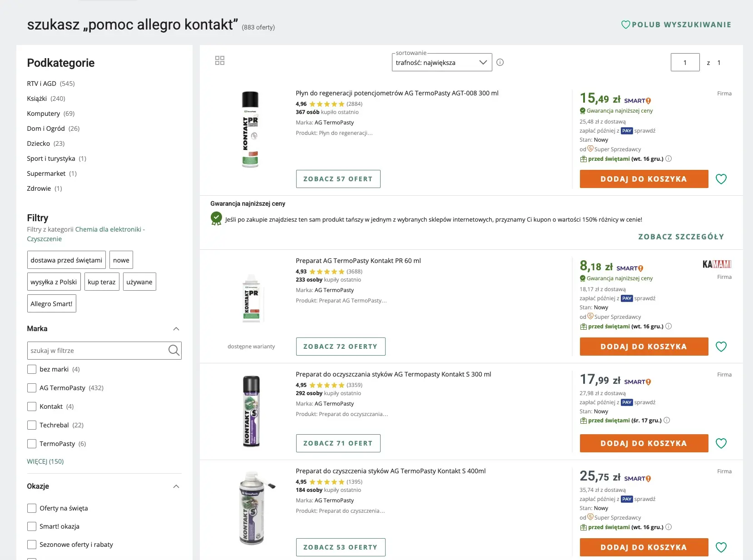Screen dimensions: 753x560
Task: Collapse the Marka filter section
Action: pyautogui.click(x=176, y=329)
